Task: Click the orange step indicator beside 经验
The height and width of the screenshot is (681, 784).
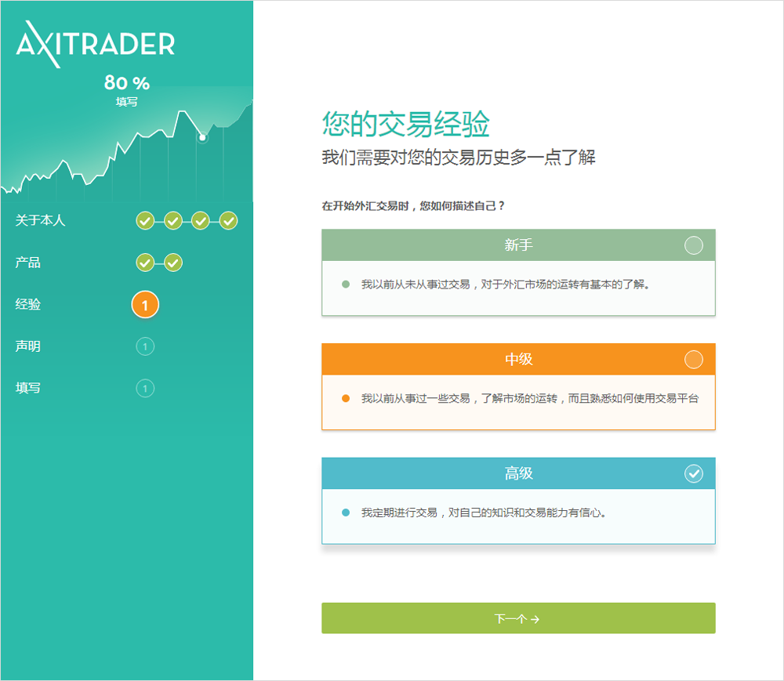Action: point(145,305)
